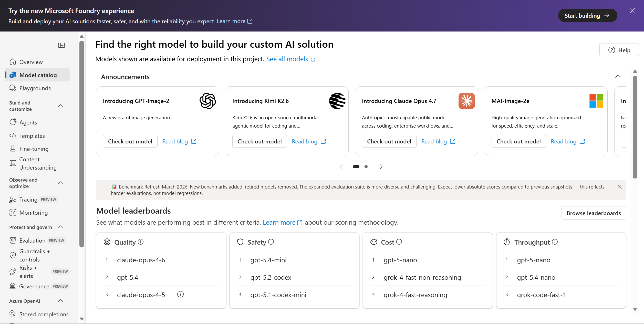Open claude-opus-4-6 in Quality leaderboard

point(141,260)
